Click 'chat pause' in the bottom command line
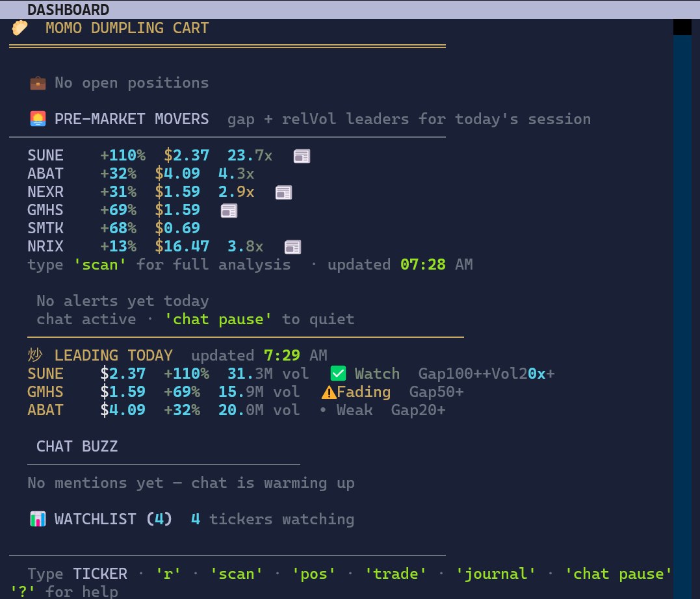 coord(619,574)
